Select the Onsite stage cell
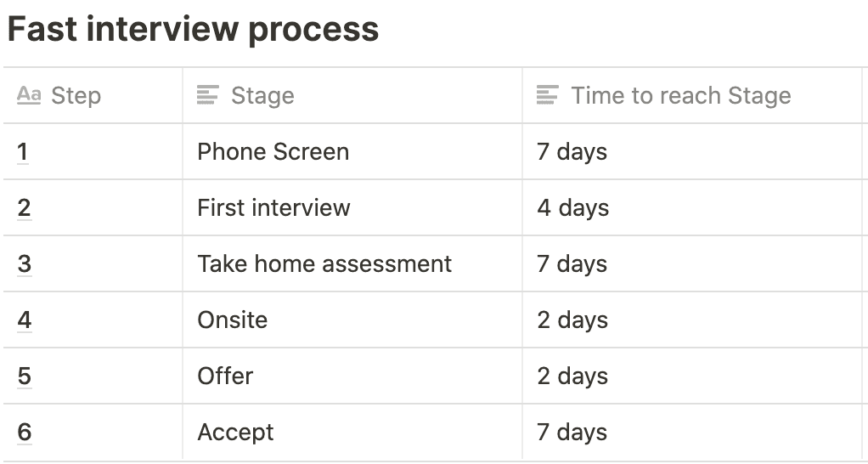The width and height of the screenshot is (868, 464). pyautogui.click(x=352, y=320)
